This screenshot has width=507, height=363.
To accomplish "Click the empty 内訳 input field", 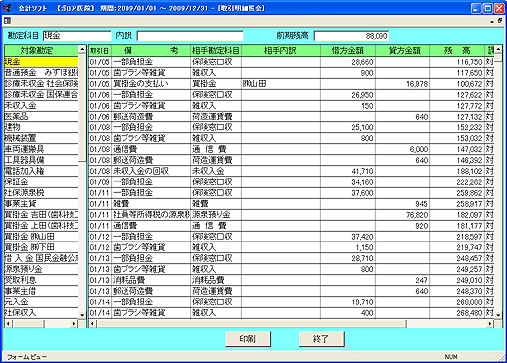I will (190, 36).
